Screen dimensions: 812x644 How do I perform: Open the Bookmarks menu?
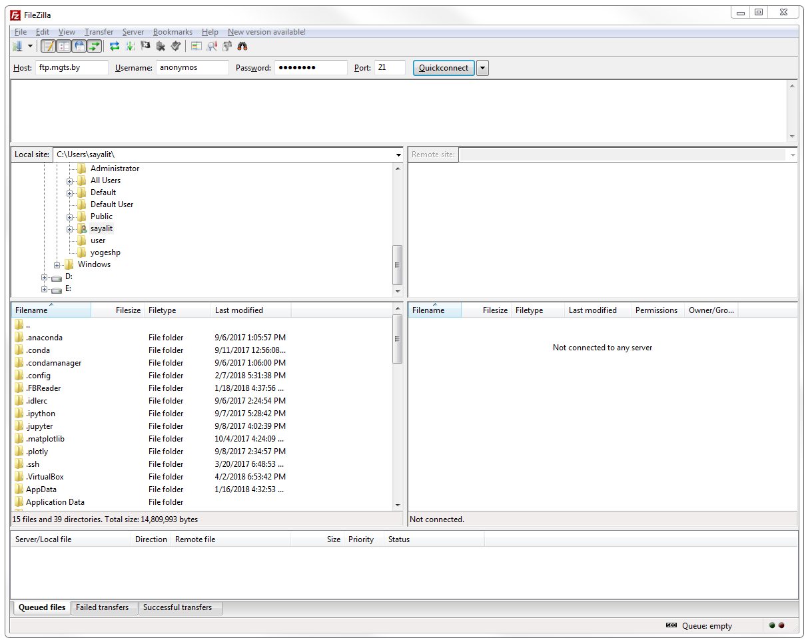click(x=173, y=32)
